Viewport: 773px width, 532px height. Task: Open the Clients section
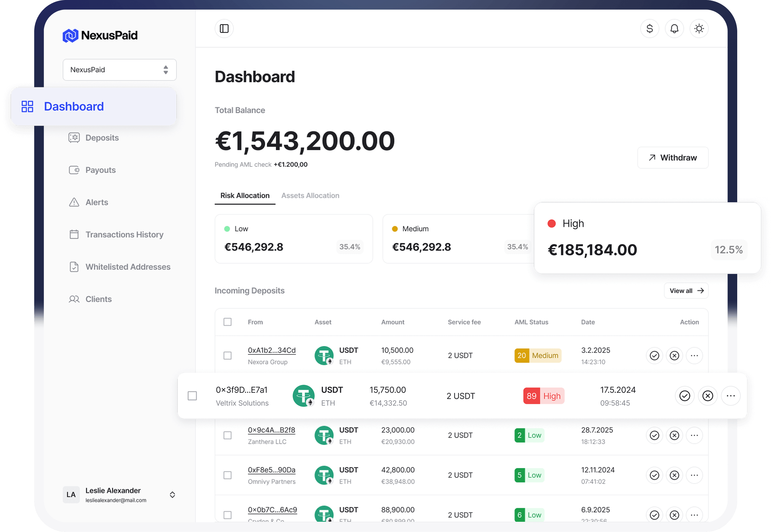point(98,299)
